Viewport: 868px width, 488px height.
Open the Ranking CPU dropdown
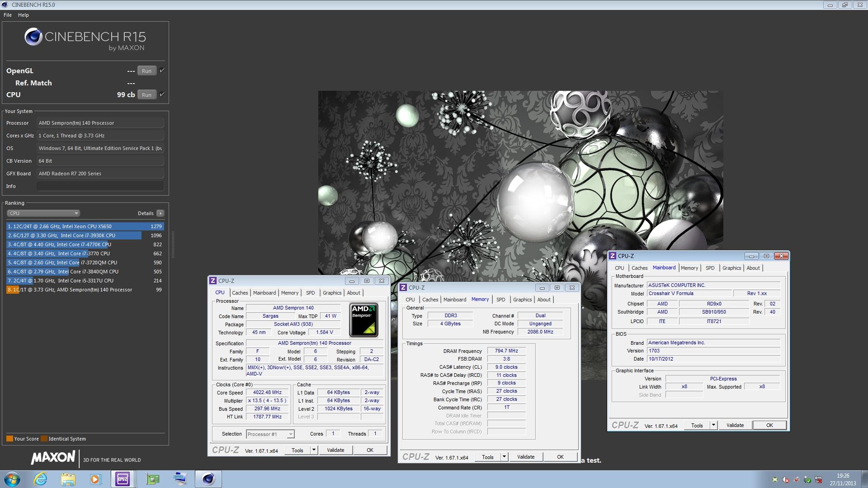pos(43,213)
